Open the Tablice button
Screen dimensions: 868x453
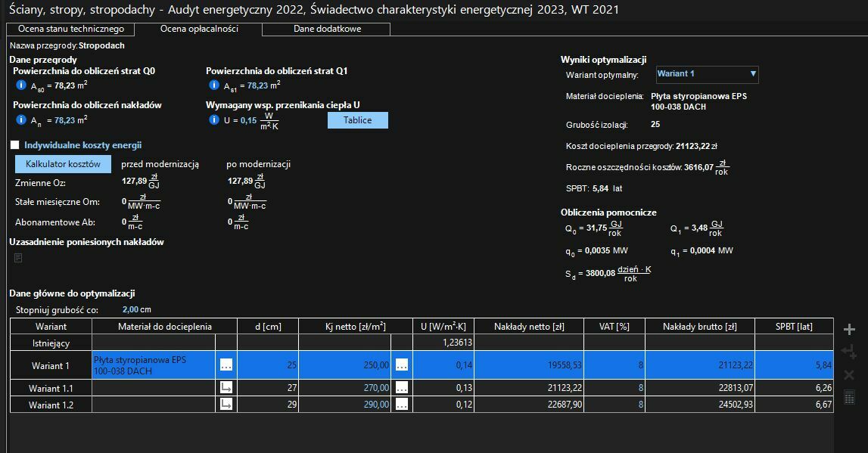[358, 120]
